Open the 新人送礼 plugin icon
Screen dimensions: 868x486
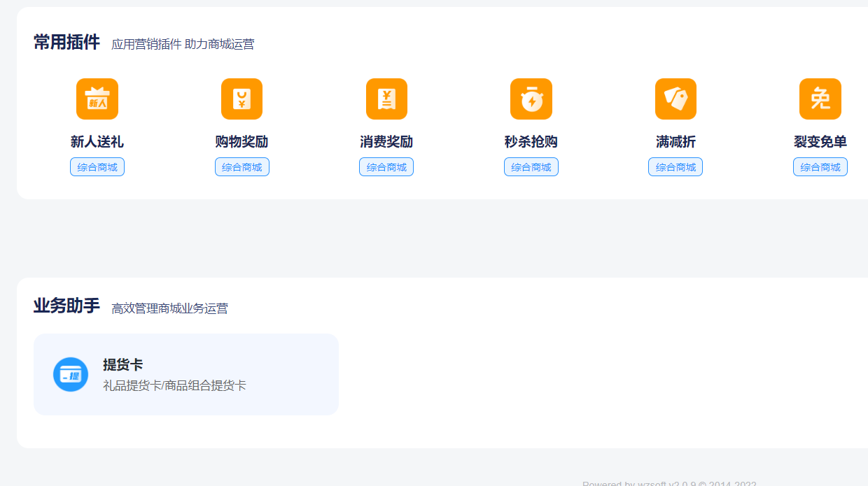coord(97,99)
